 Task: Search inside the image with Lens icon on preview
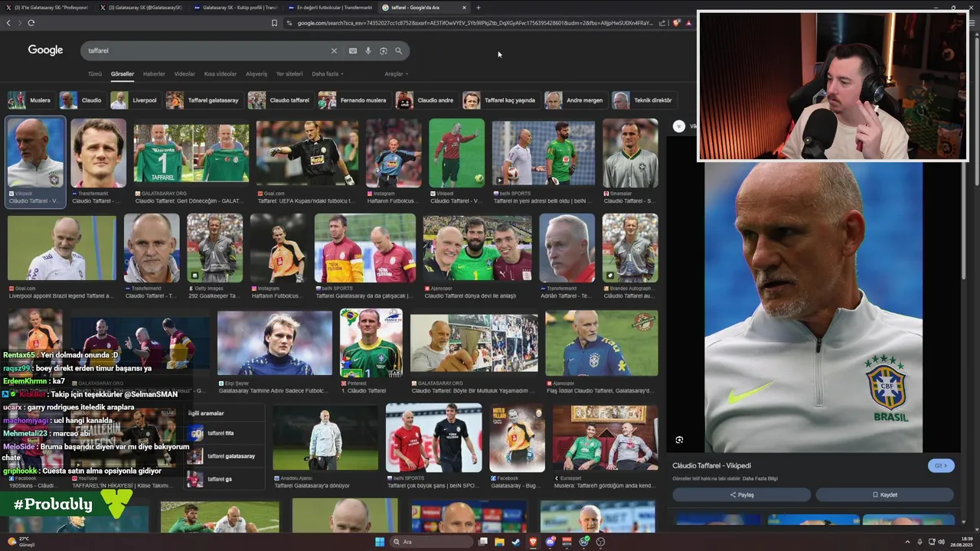pos(679,440)
